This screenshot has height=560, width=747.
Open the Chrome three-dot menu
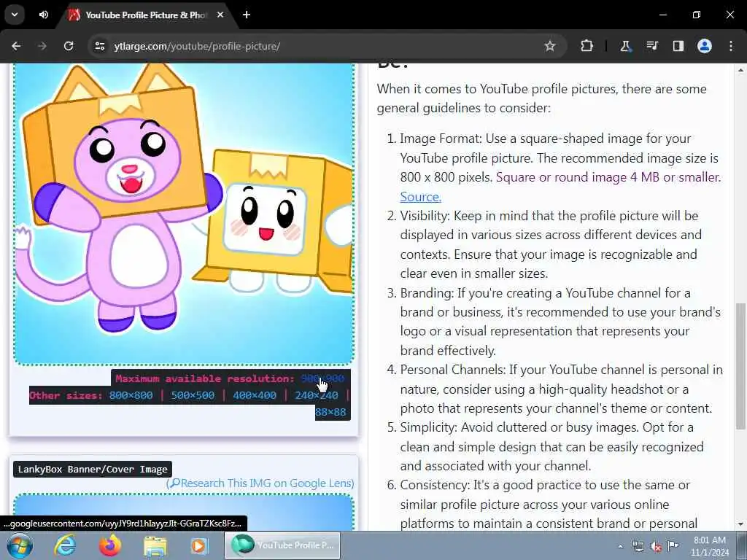(731, 46)
